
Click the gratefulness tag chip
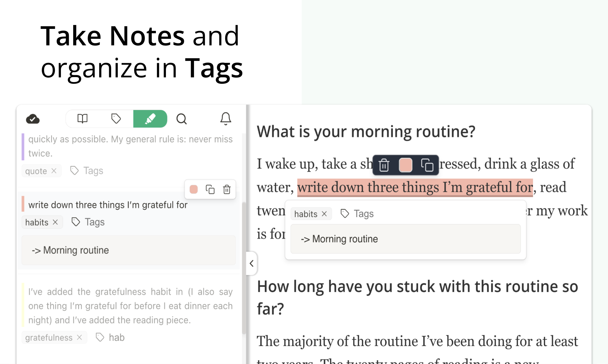coord(54,338)
